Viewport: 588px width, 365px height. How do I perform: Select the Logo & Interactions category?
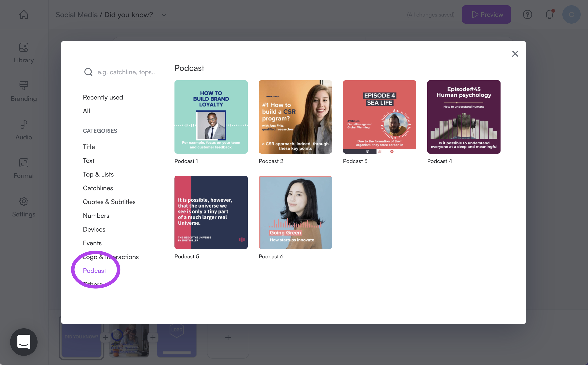point(111,257)
